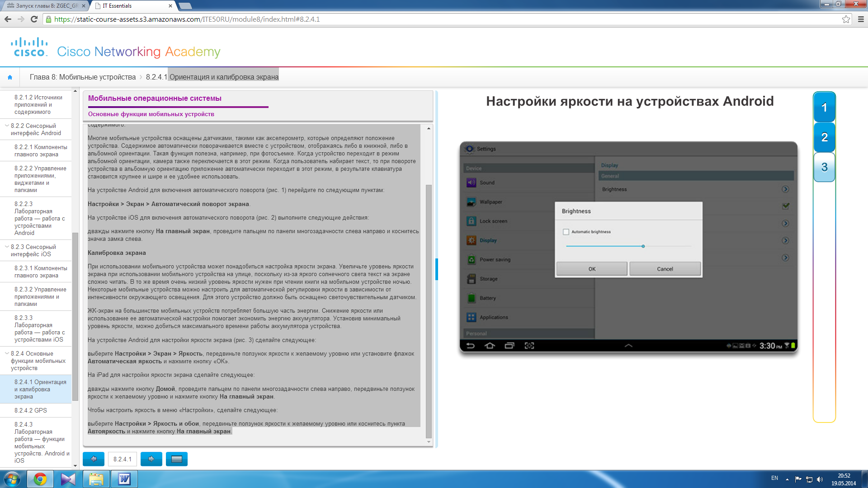Viewport: 868px width, 488px height.
Task: Bookmark page with the star icon
Action: [846, 19]
